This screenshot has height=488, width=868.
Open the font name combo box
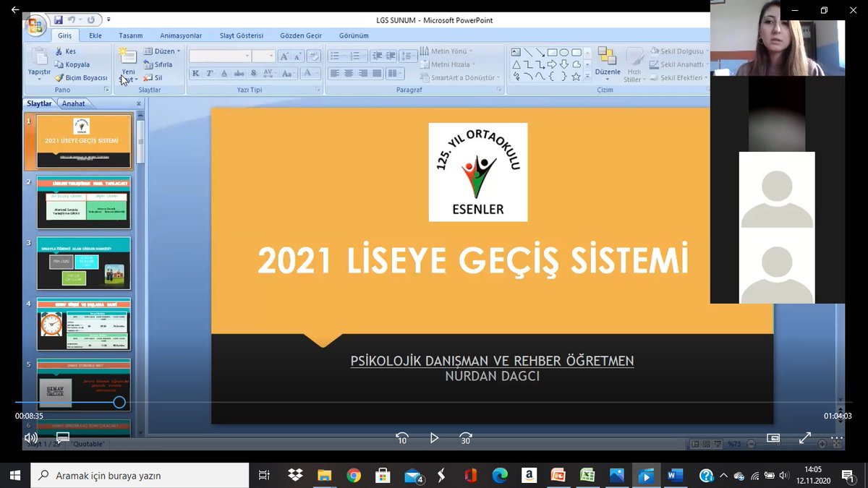pyautogui.click(x=220, y=56)
